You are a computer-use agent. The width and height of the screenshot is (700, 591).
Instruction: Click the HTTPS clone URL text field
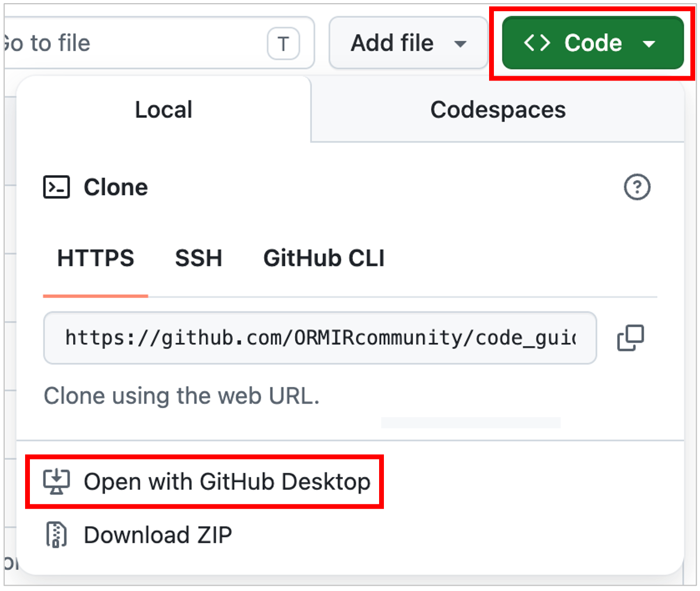point(320,338)
